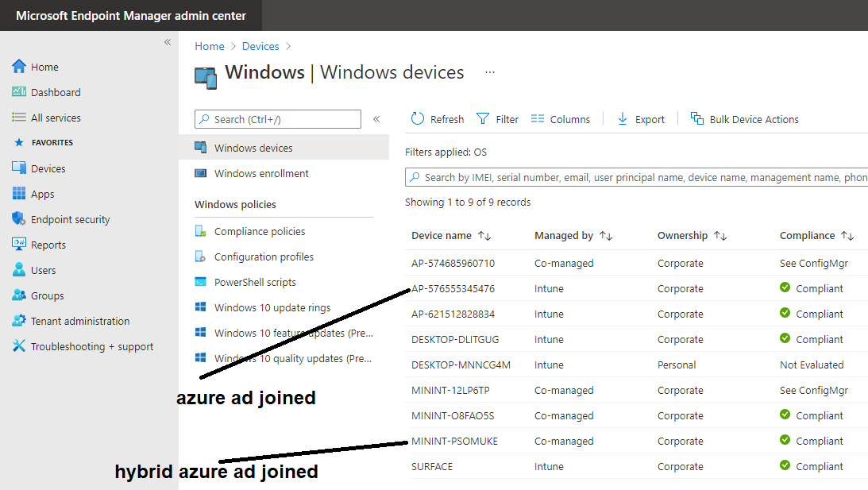Click See ConfigMgr for AP-574685960710

[814, 263]
